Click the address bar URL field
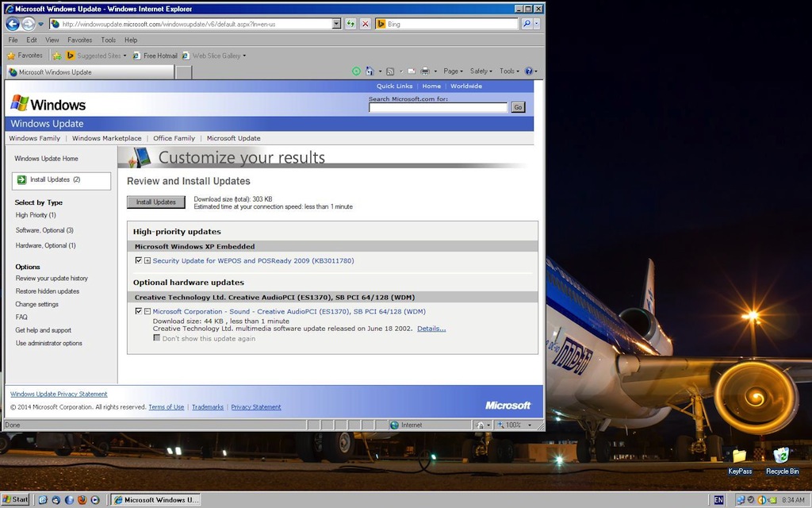 [x=195, y=24]
